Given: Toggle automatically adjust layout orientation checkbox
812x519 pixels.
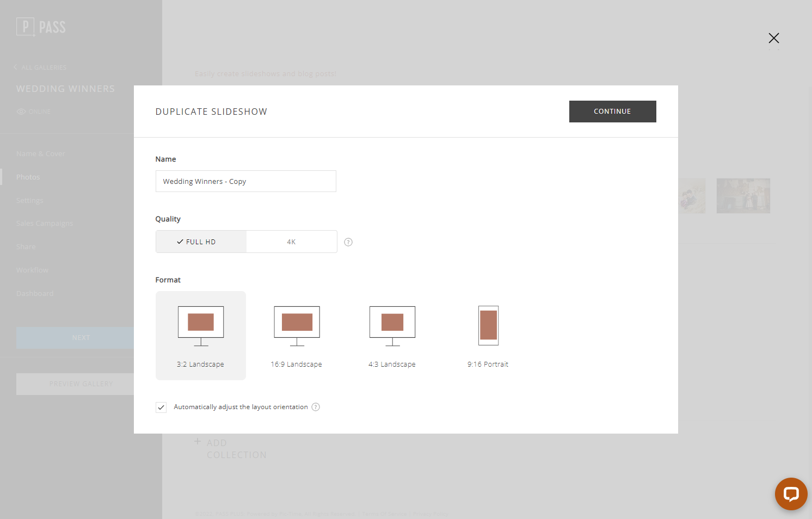Looking at the screenshot, I should (161, 407).
